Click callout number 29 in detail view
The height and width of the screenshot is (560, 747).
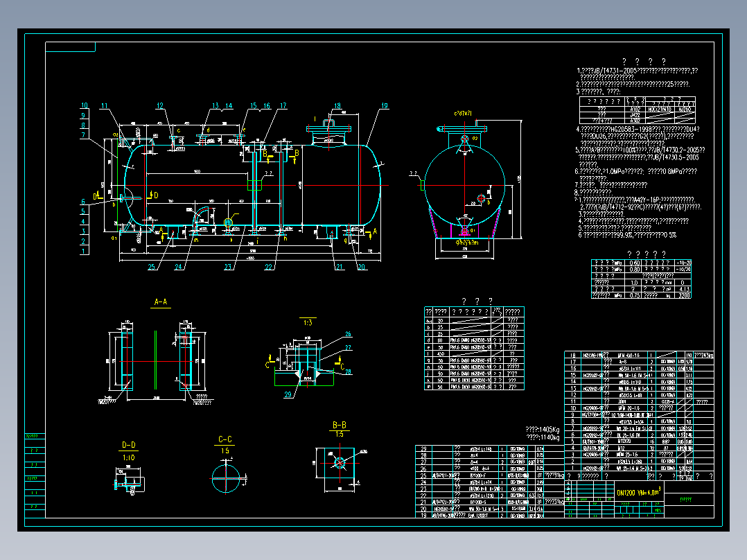pyautogui.click(x=288, y=394)
